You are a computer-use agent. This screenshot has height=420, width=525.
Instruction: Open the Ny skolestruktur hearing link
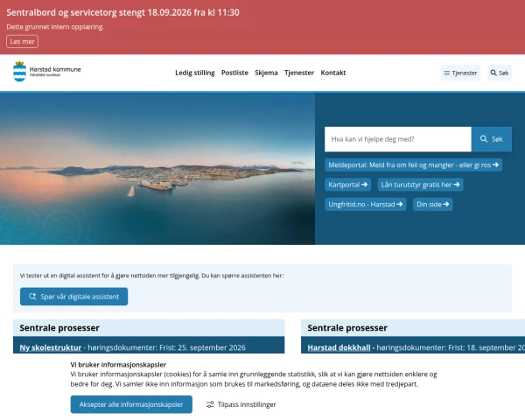tap(51, 347)
